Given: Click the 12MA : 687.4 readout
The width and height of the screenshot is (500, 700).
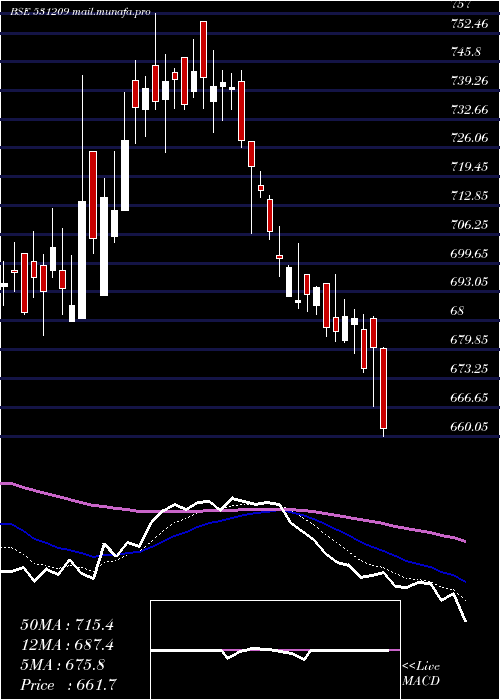Looking at the screenshot, I should pos(67,645).
